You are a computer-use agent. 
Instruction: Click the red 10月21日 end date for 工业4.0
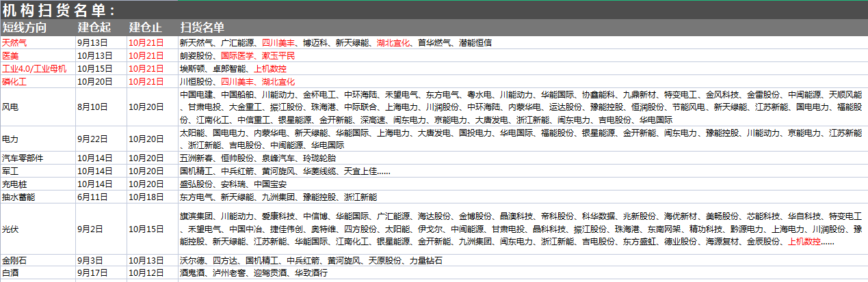point(152,69)
